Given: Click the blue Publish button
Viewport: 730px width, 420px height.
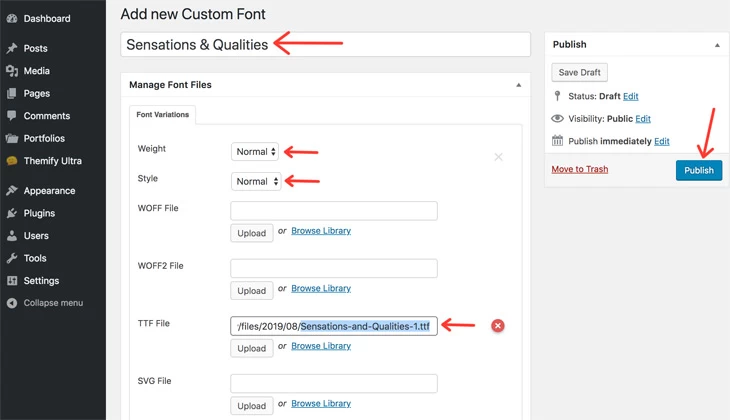Looking at the screenshot, I should click(x=699, y=170).
